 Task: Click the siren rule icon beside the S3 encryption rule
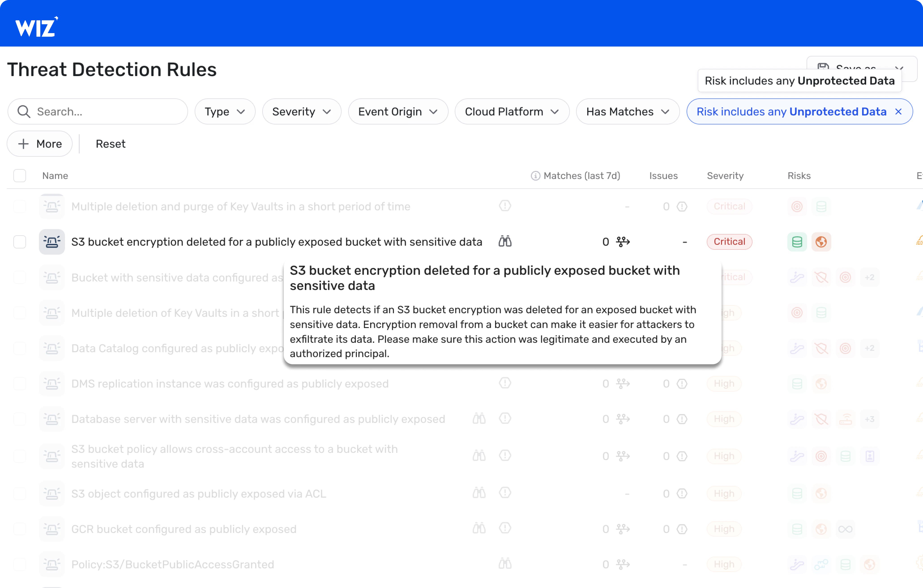click(51, 241)
